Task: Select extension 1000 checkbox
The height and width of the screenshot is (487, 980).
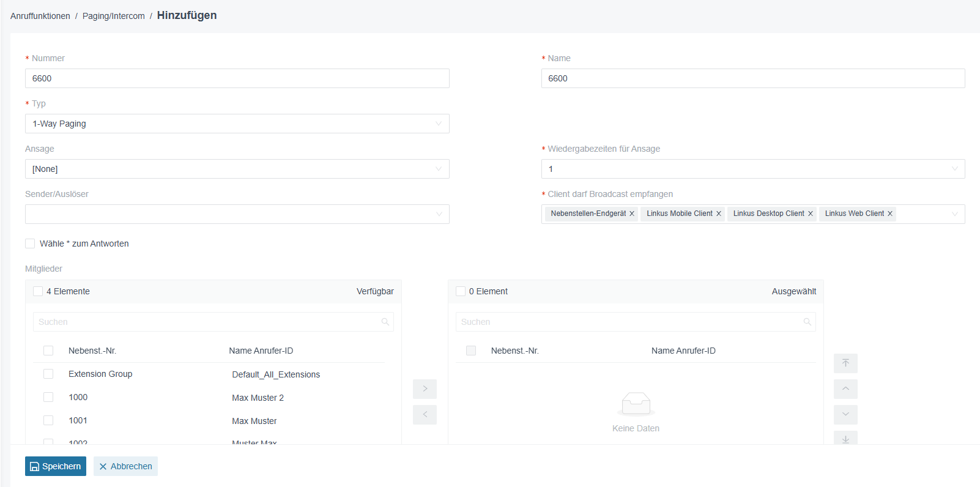Action: coord(48,397)
